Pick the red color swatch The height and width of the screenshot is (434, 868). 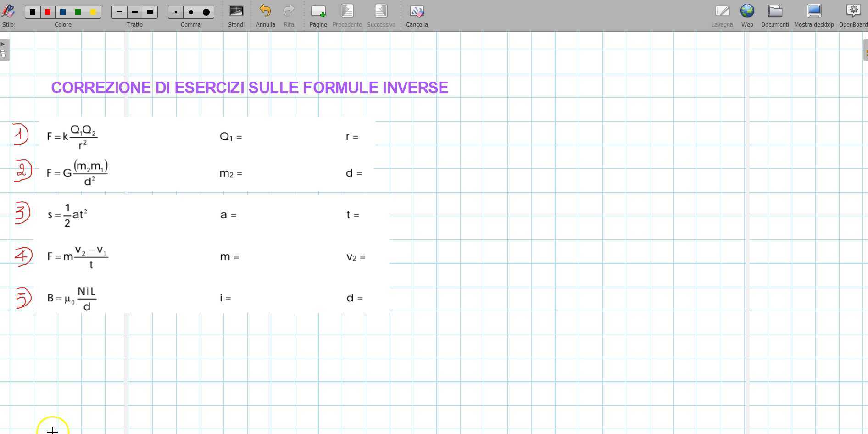47,12
